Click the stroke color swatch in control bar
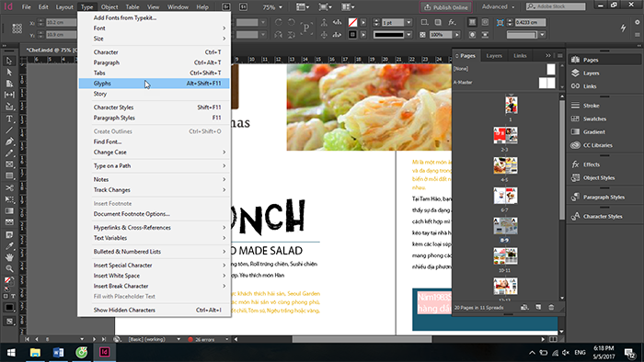644x362 pixels. [x=352, y=35]
